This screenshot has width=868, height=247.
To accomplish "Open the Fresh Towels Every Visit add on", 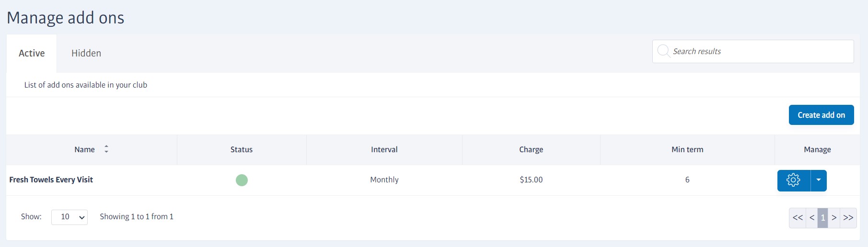I will pos(51,180).
